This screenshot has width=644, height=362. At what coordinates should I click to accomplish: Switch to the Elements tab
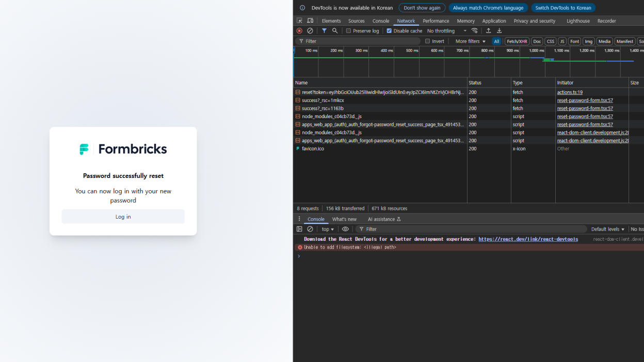click(x=331, y=21)
